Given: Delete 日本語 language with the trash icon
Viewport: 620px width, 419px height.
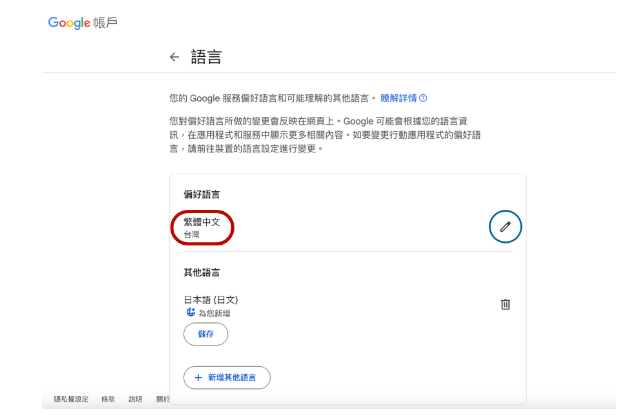Looking at the screenshot, I should 505,304.
